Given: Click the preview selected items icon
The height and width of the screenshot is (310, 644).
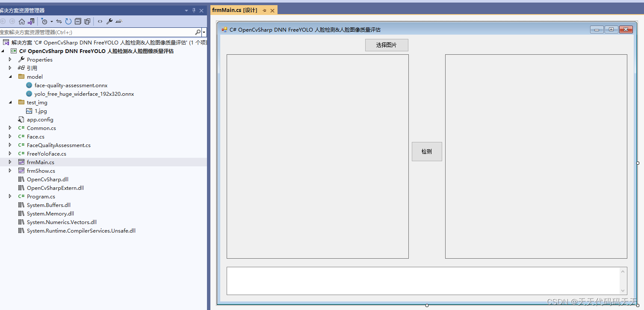Looking at the screenshot, I should pos(119,21).
